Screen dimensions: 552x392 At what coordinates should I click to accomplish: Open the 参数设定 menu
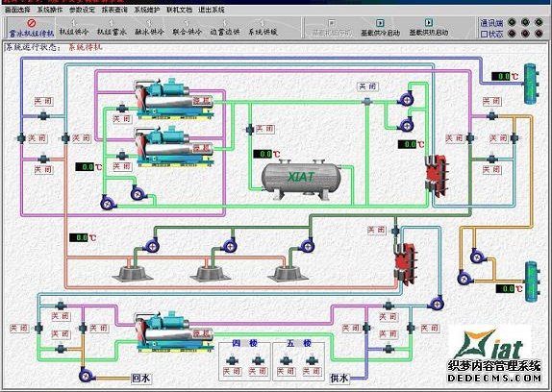[82, 10]
